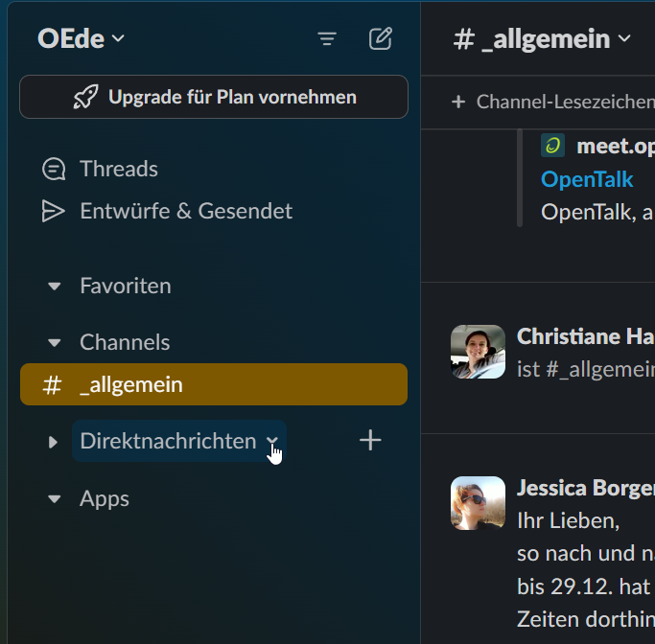Add a Channel-Lesezeichen bookmark
This screenshot has width=655, height=644.
[540, 102]
